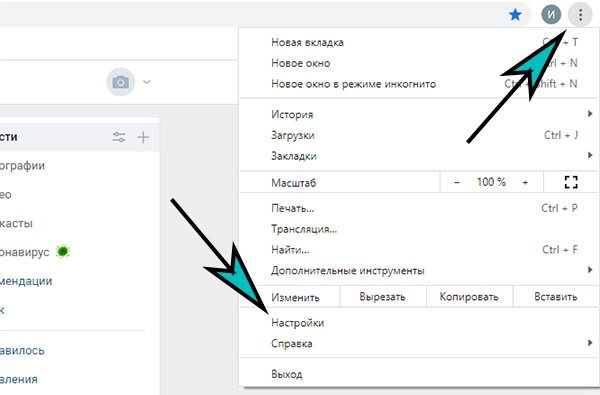Click the sidebar link ending in онавирус
Screen dimensions: 600x395
pyautogui.click(x=24, y=252)
